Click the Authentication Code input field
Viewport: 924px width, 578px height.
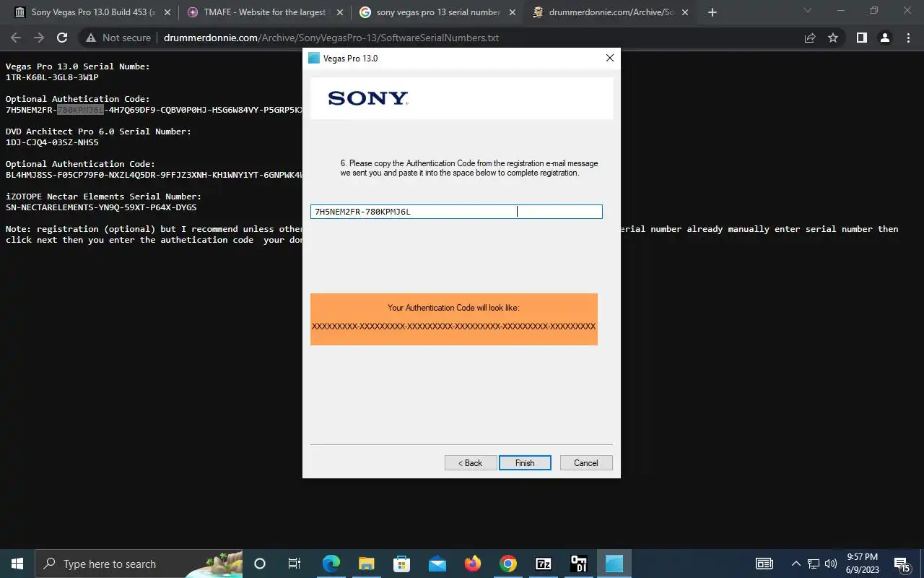coord(456,212)
